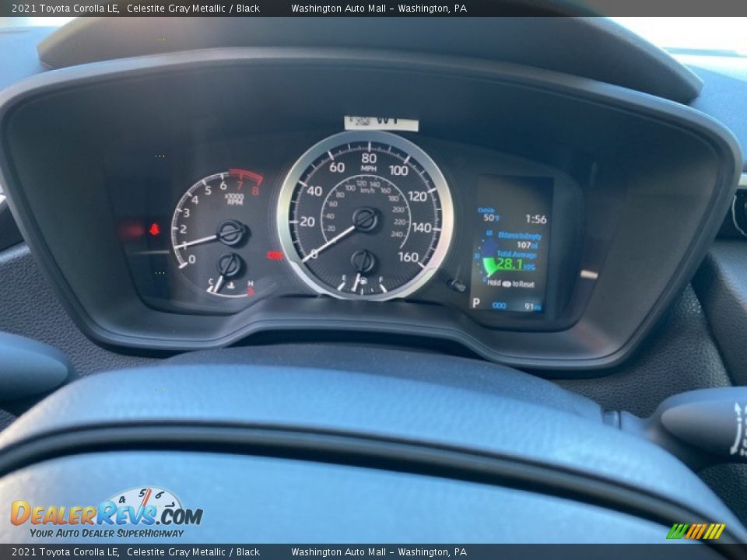Tap the red seatbelt warning light
Viewport: 747px width, 560px height.
(x=154, y=229)
